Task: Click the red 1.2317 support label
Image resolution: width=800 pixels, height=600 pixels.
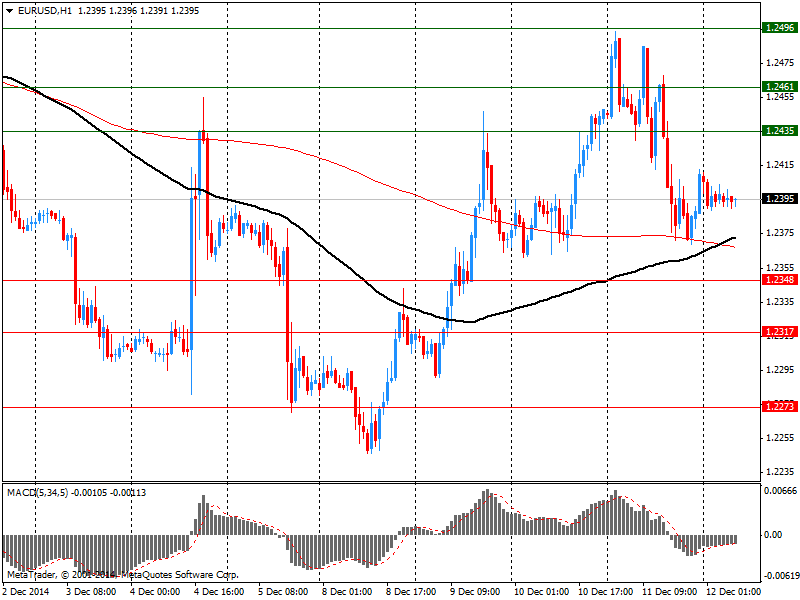Action: pyautogui.click(x=780, y=332)
